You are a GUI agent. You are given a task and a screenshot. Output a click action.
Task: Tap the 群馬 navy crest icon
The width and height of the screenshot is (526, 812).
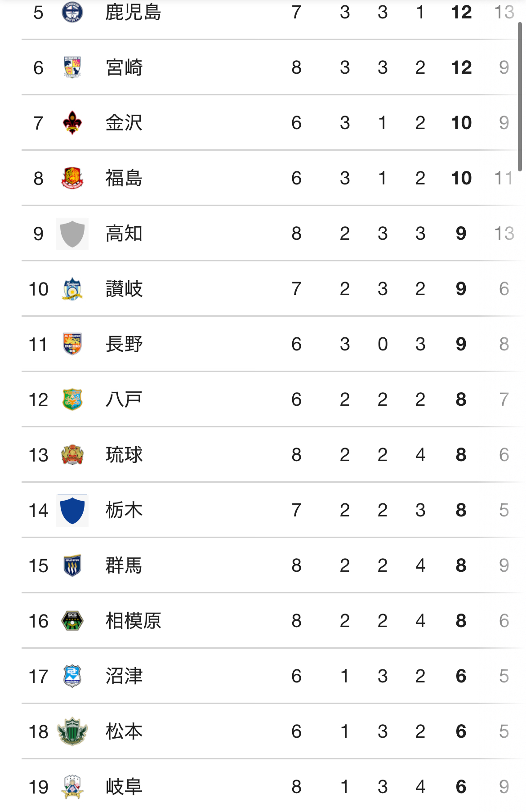pyautogui.click(x=72, y=565)
